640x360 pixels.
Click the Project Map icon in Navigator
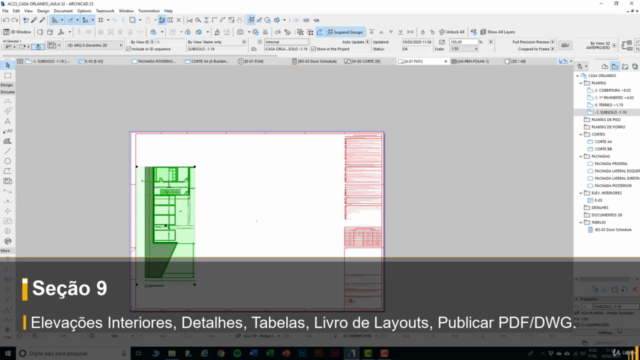coord(605,66)
